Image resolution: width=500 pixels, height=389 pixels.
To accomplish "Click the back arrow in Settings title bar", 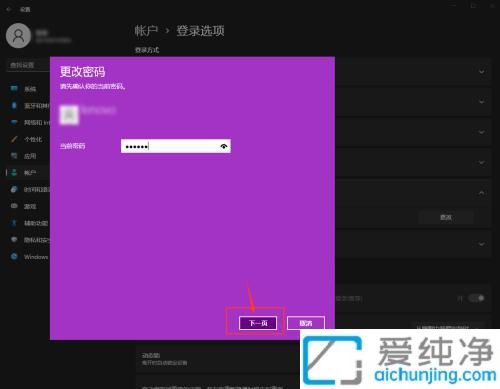I will click(x=9, y=9).
